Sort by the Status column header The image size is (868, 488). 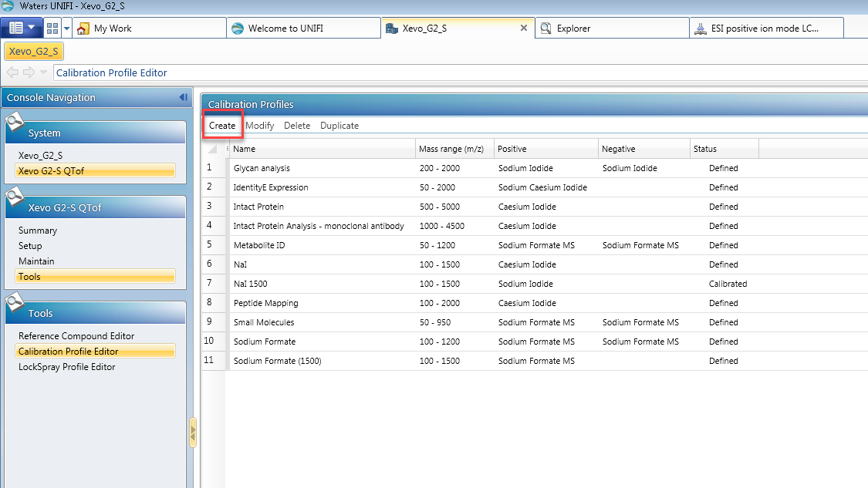click(x=724, y=149)
